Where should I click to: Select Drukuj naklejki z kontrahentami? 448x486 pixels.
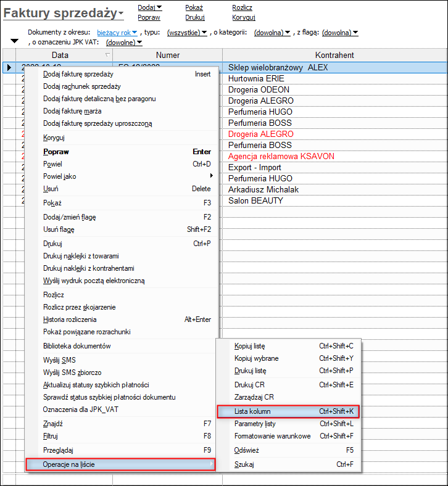click(x=127, y=268)
